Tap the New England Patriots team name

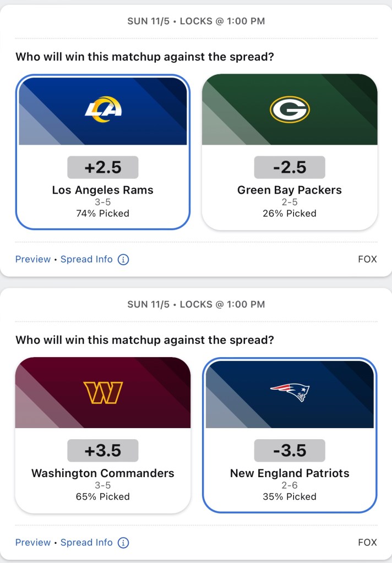point(290,473)
